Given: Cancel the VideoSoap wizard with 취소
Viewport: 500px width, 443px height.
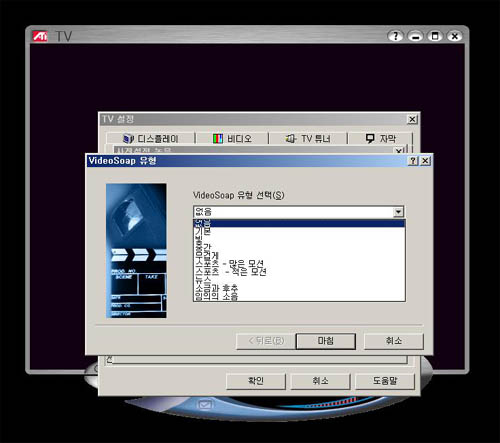Looking at the screenshot, I should [x=394, y=341].
